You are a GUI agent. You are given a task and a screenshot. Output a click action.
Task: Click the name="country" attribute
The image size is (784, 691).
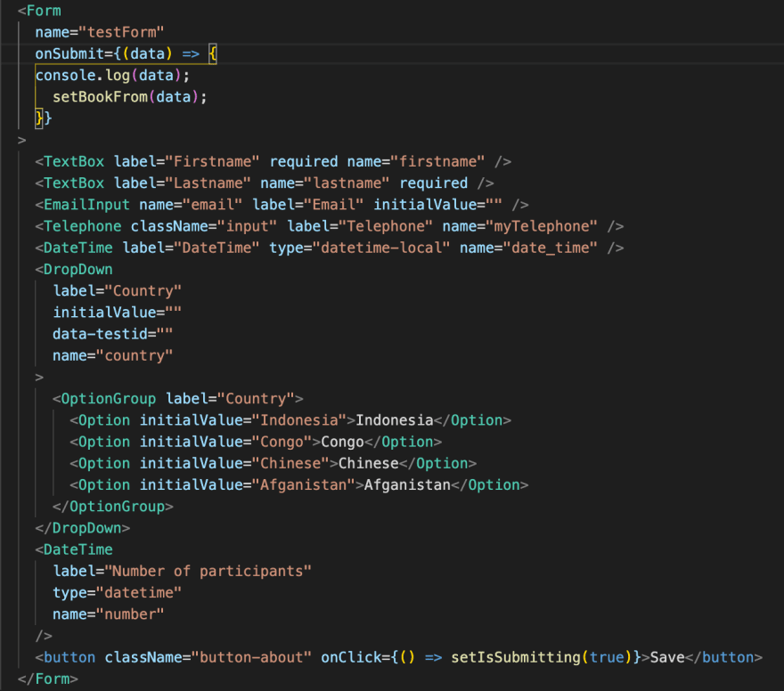pos(112,355)
